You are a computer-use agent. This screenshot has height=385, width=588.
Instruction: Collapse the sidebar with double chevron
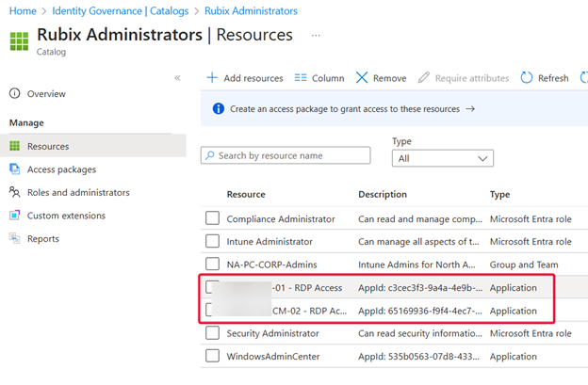(177, 78)
